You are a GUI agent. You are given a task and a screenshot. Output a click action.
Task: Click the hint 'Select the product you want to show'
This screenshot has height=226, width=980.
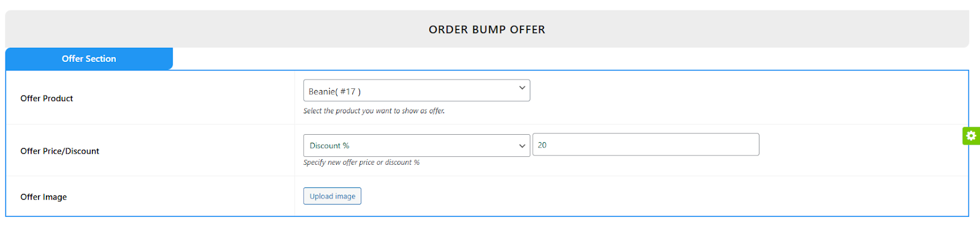(x=374, y=111)
